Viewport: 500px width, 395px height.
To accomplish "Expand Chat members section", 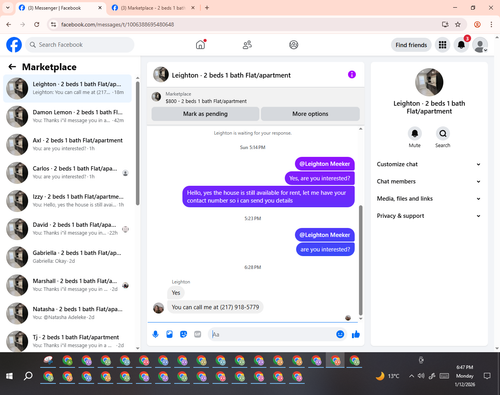I will 429,182.
